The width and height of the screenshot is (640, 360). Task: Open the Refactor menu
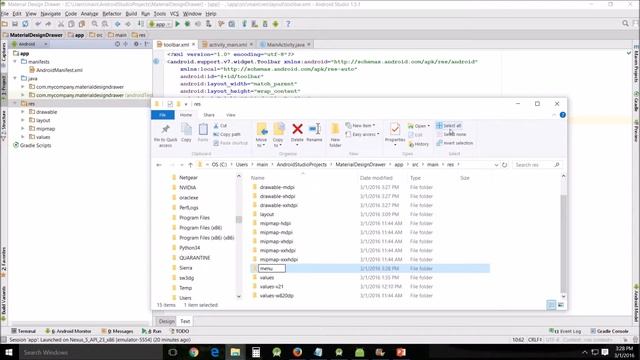(x=111, y=14)
